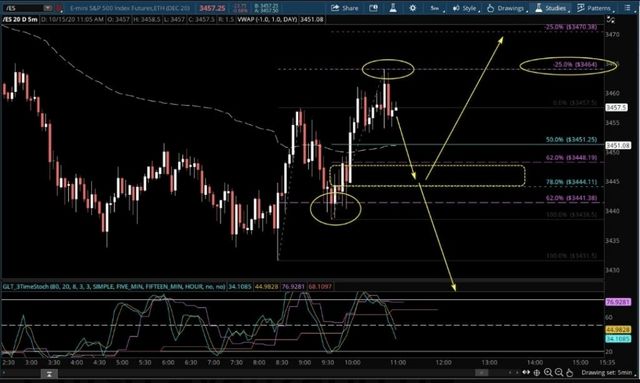Click the 3470 price axis label
Image resolution: width=640 pixels, height=383 pixels.
612,35
